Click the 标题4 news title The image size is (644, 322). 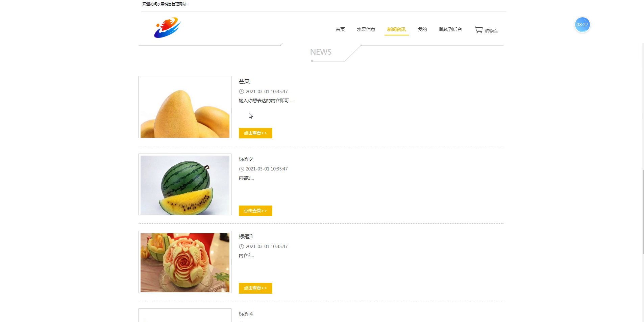click(246, 314)
